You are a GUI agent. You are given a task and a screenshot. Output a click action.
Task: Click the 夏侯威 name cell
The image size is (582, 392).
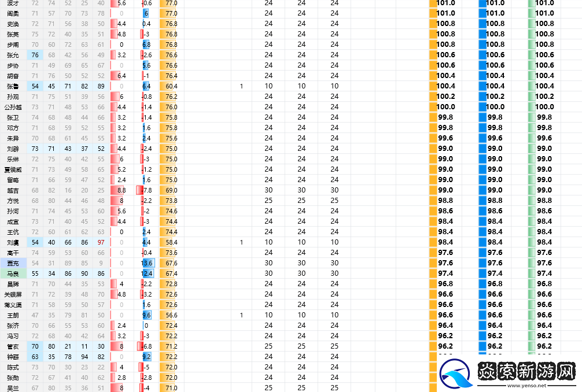[x=13, y=169]
